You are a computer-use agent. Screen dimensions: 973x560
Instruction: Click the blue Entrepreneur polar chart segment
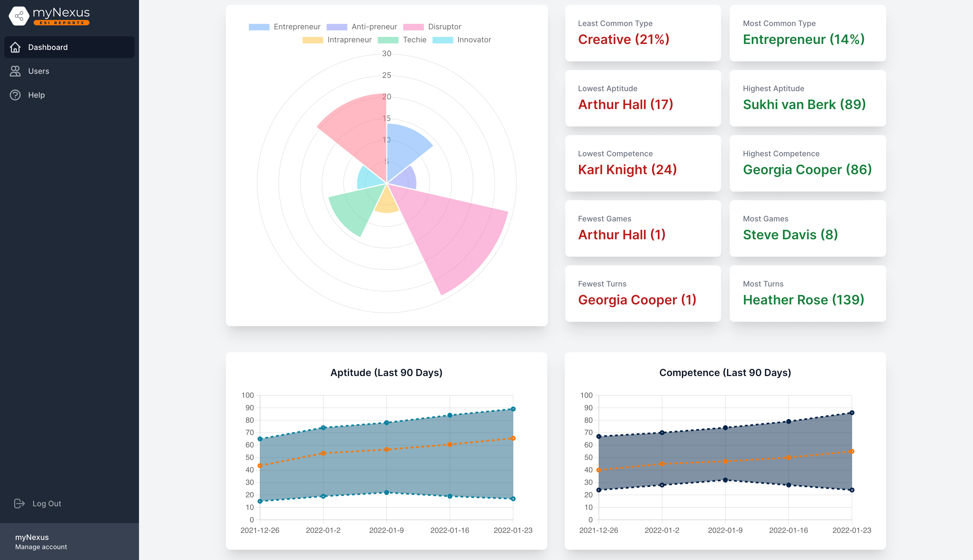[x=406, y=150]
